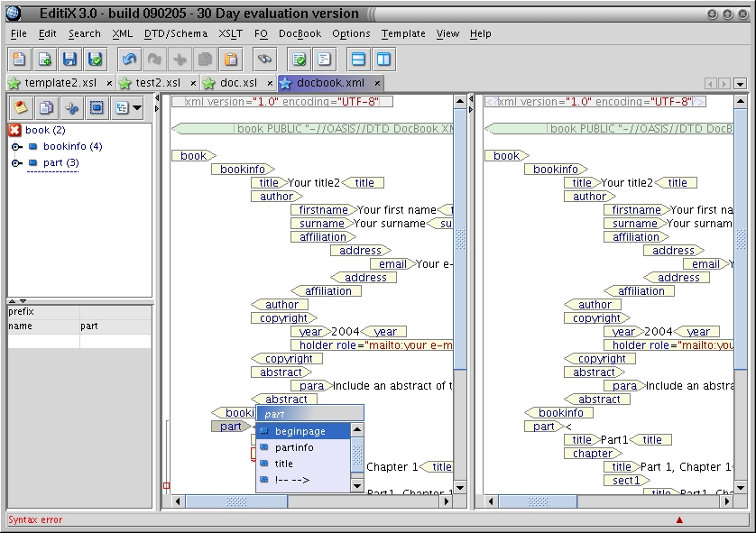Open the Help menu

point(480,33)
